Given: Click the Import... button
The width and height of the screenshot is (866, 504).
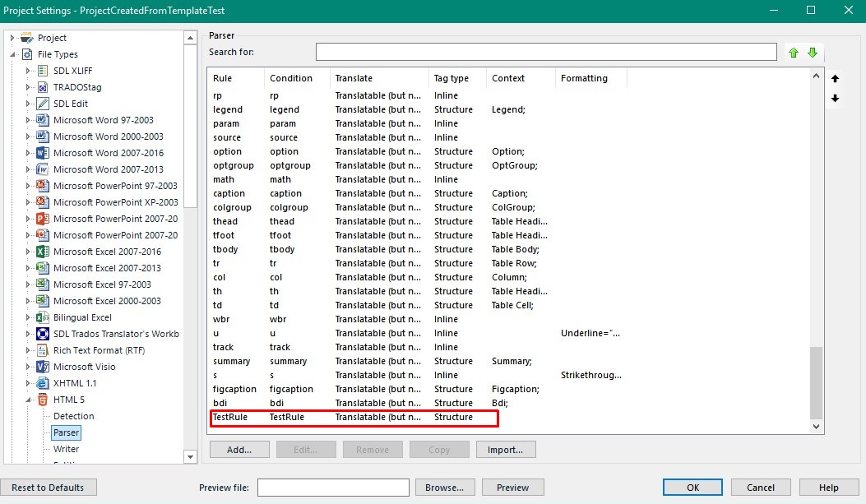Looking at the screenshot, I should (505, 450).
